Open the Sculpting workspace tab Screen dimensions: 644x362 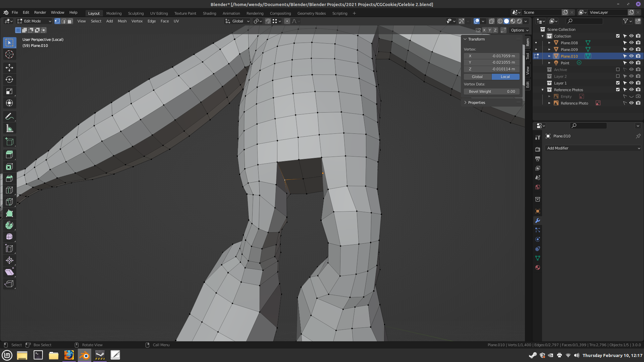pyautogui.click(x=136, y=13)
